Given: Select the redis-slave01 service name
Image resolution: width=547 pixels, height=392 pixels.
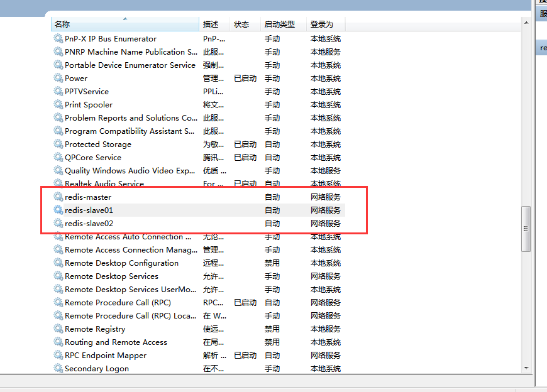Looking at the screenshot, I should 89,210.
